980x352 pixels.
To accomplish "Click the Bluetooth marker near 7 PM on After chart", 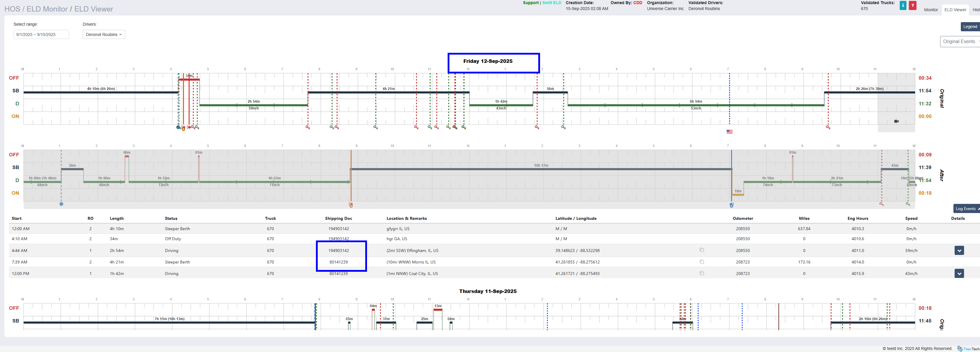I will click(x=731, y=205).
